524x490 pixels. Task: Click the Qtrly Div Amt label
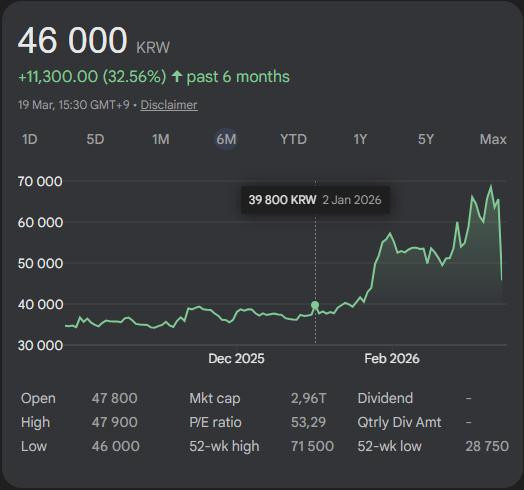click(399, 422)
